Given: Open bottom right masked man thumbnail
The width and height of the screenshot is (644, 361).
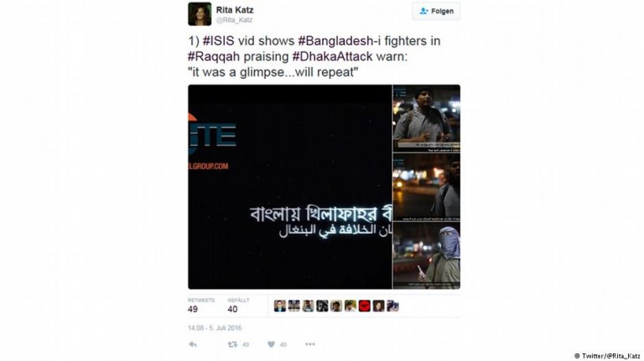Looking at the screenshot, I should 426,256.
